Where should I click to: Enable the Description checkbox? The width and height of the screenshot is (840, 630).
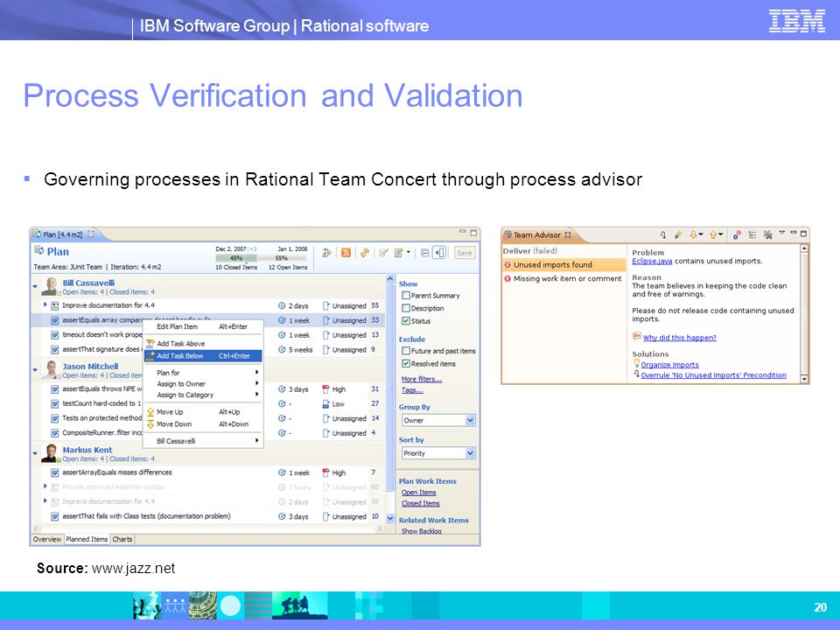tap(406, 308)
